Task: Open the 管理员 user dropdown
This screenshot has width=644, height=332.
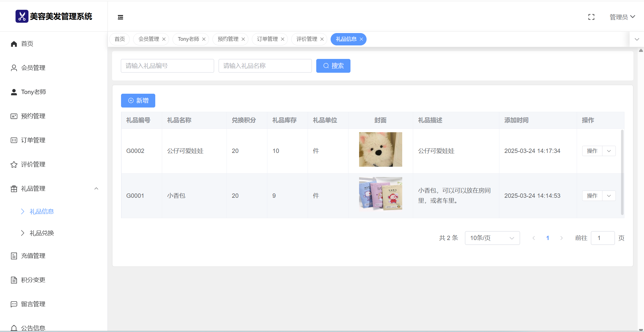Action: pyautogui.click(x=622, y=17)
